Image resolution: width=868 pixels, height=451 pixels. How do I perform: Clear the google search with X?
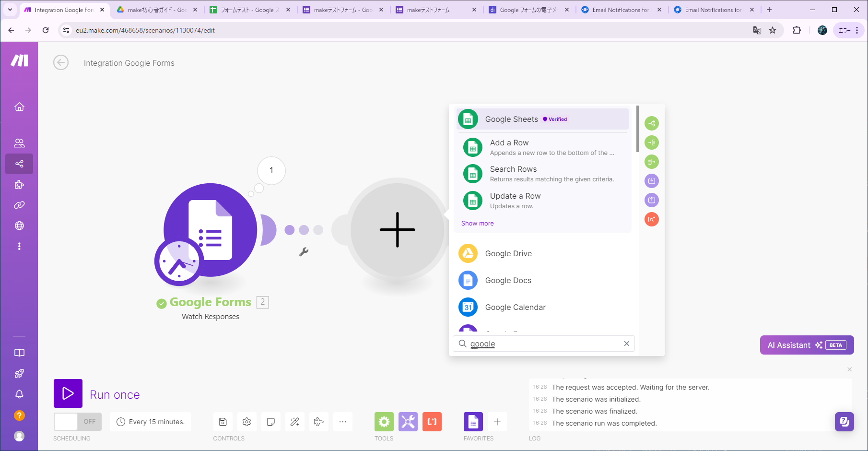coord(626,344)
